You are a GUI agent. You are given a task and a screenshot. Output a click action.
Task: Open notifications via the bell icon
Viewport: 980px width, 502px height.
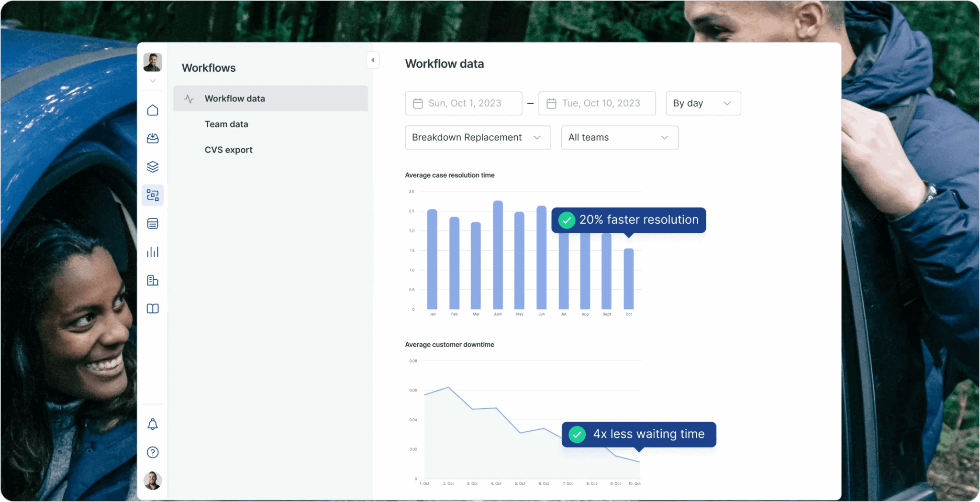pos(153,424)
